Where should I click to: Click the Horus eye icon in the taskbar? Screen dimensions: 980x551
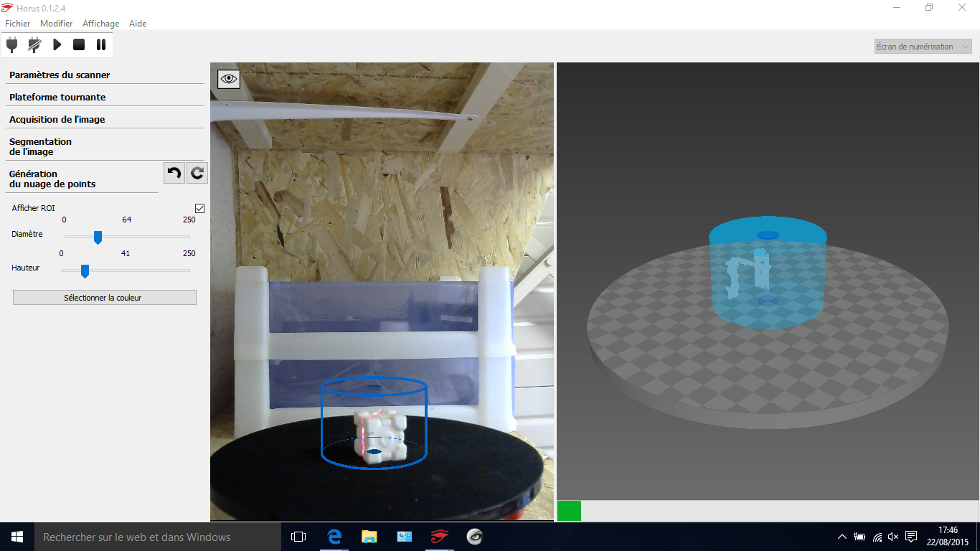click(439, 537)
